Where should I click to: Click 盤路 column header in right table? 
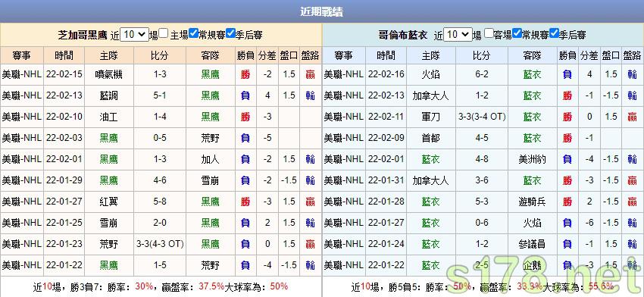tap(632, 55)
